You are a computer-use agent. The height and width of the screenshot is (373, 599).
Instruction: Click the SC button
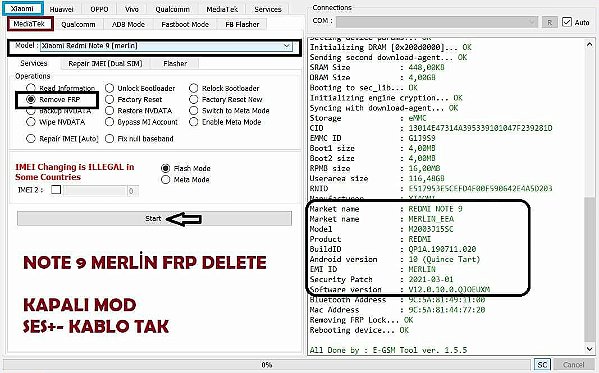pos(542,365)
